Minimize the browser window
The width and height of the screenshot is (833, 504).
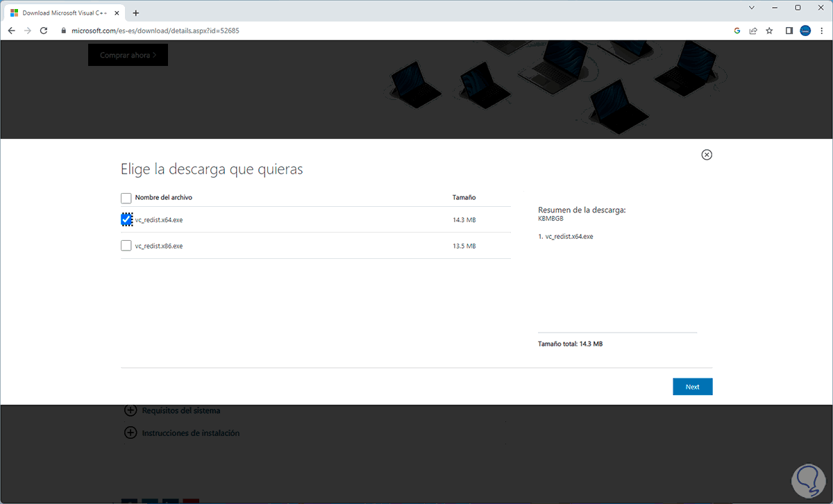[x=775, y=8]
